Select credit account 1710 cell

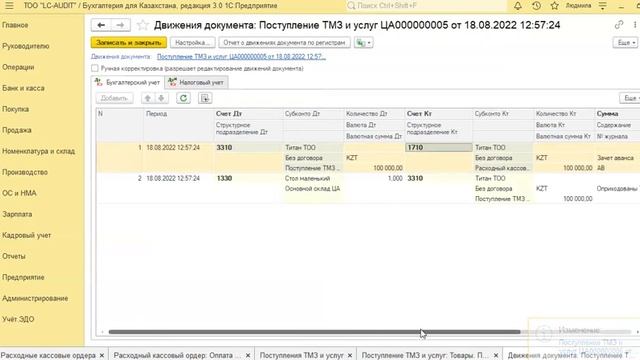tap(438, 147)
